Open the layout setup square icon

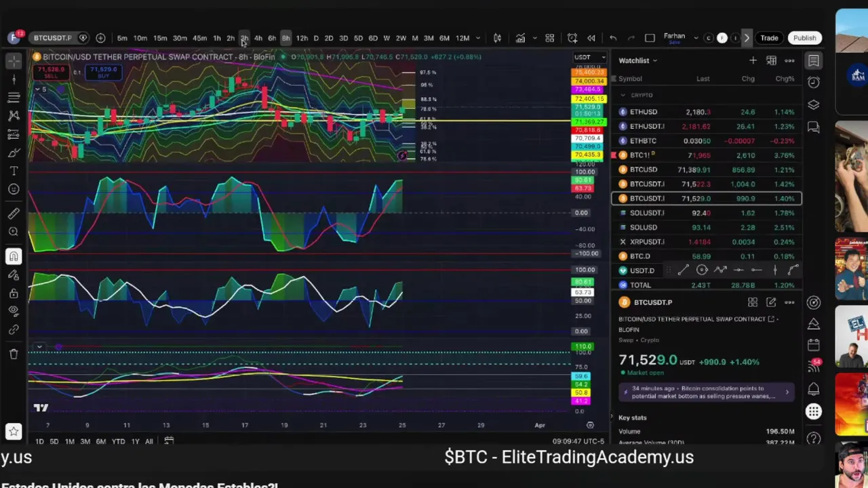pos(650,38)
